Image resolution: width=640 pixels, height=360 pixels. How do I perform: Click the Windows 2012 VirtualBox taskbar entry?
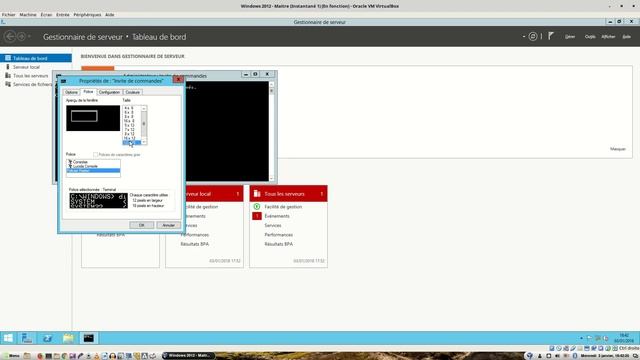tap(188, 356)
